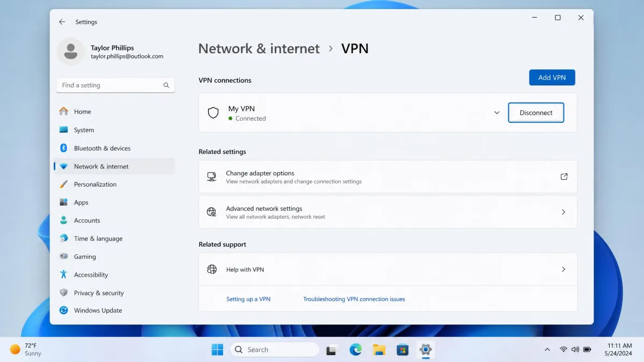644x362 pixels.
Task: Collapse Help with VPN chevron
Action: [563, 269]
